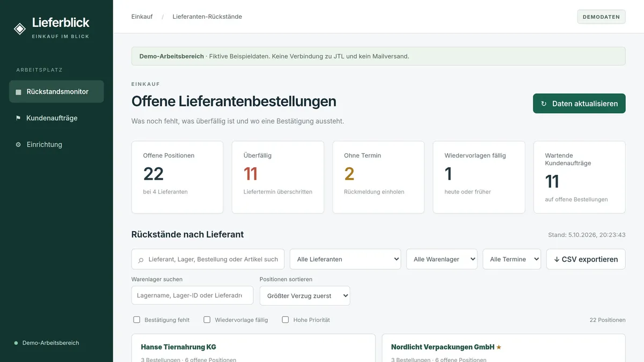The height and width of the screenshot is (362, 644).
Task: Click the Demo-Arbeitsbereich label in sidebar footer
Action: [50, 343]
